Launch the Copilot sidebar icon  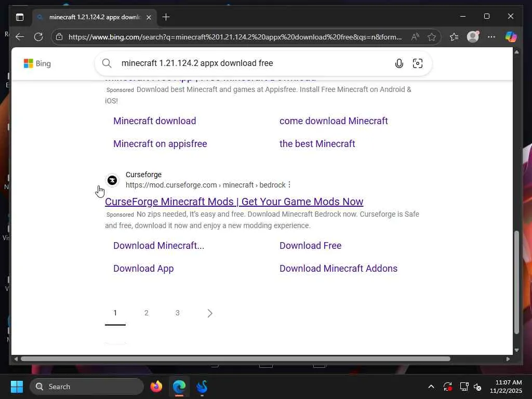(511, 37)
